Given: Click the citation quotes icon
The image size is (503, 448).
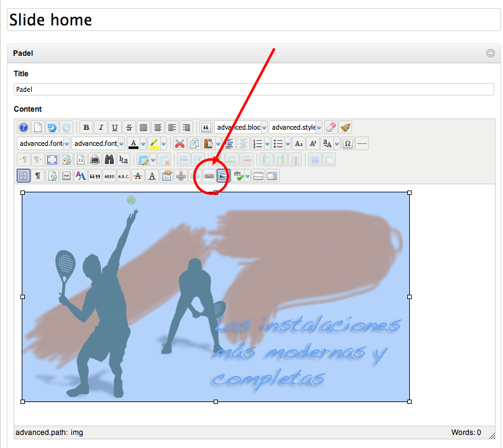Looking at the screenshot, I should coord(95,176).
